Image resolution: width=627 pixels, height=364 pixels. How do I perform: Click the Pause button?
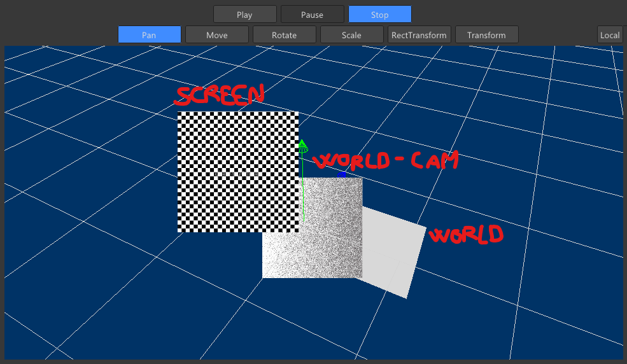313,15
